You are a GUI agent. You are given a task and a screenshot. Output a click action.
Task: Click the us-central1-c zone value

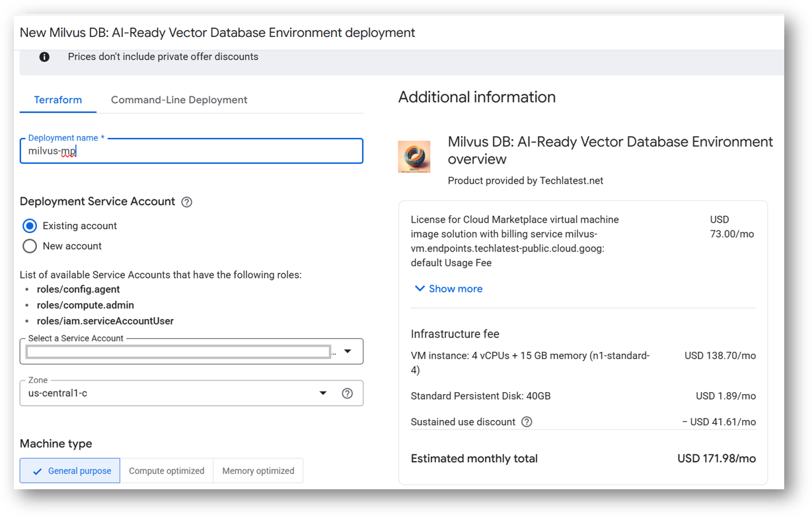[x=58, y=394]
